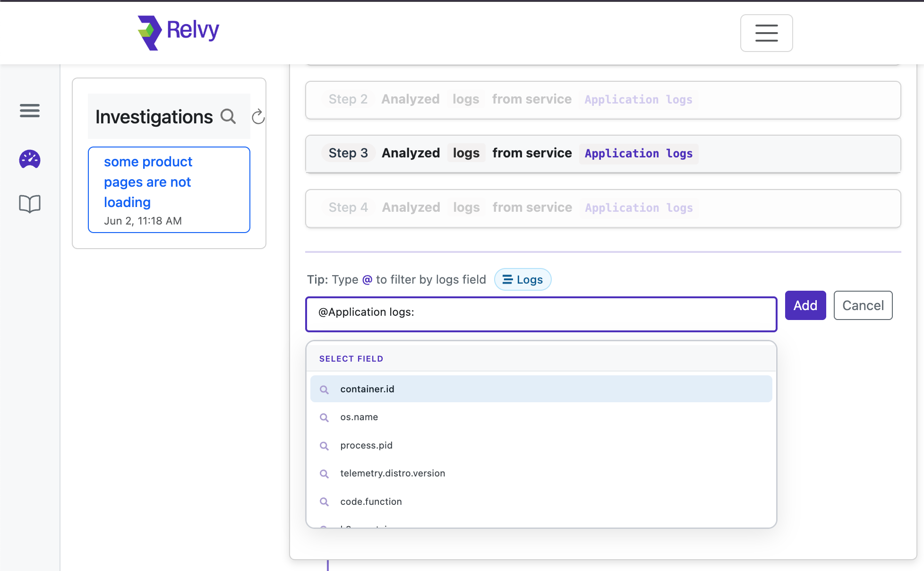Search investigations with the magnifier icon
Screen dimensions: 924x571
pos(228,116)
